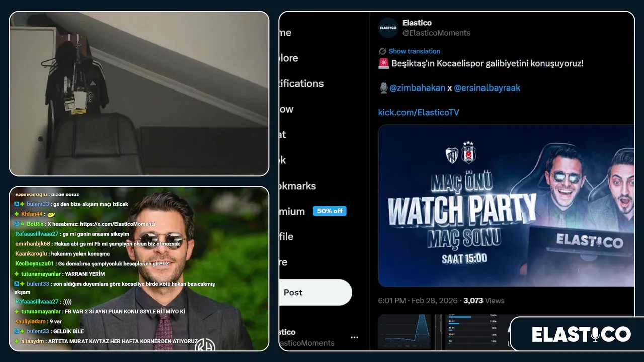Click username emirhanbjk68 in chat

[x=33, y=244]
